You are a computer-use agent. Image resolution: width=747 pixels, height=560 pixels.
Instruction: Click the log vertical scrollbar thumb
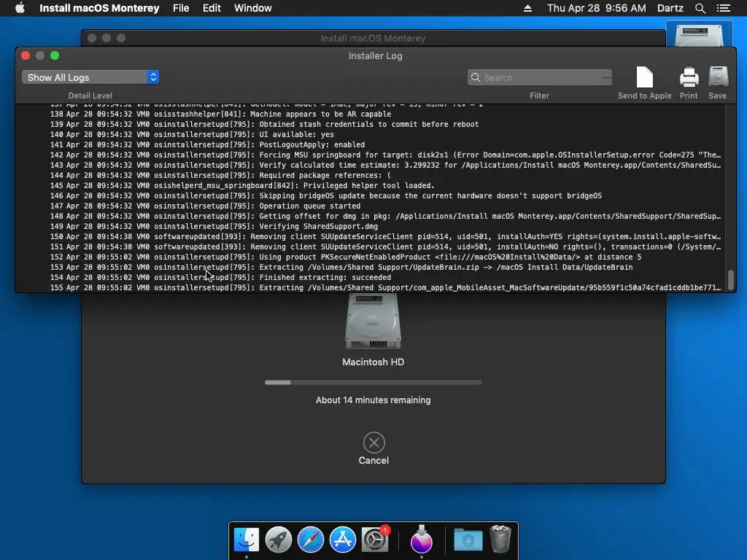coord(731,280)
